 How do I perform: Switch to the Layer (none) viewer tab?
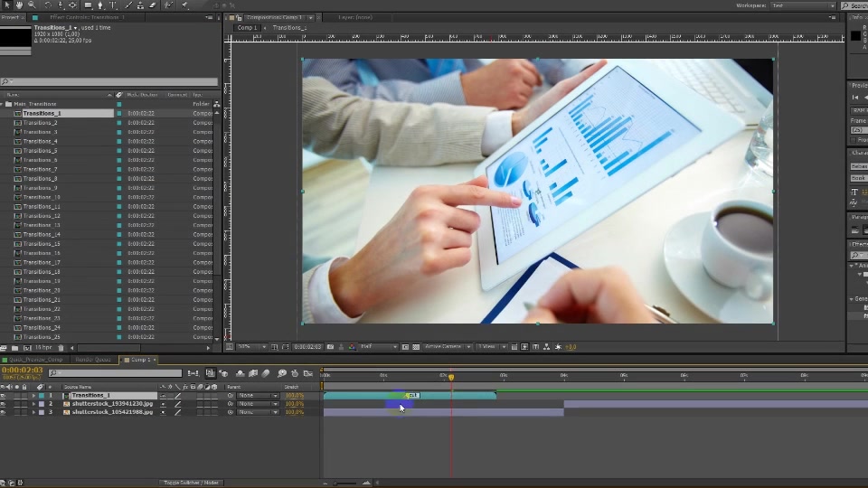tap(355, 18)
